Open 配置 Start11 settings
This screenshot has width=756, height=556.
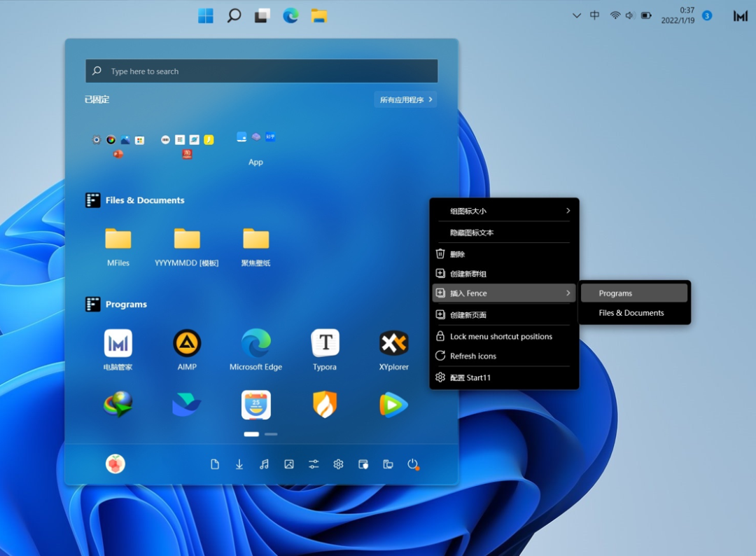(x=504, y=377)
